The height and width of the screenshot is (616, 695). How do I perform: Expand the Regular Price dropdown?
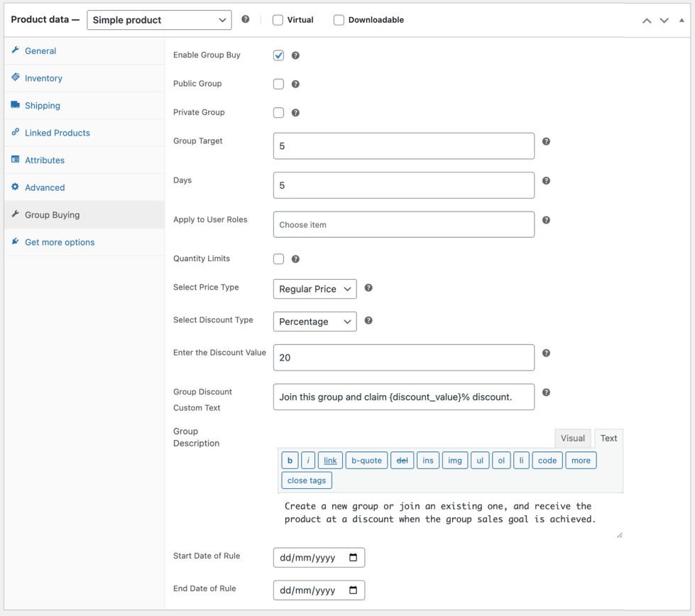point(314,289)
